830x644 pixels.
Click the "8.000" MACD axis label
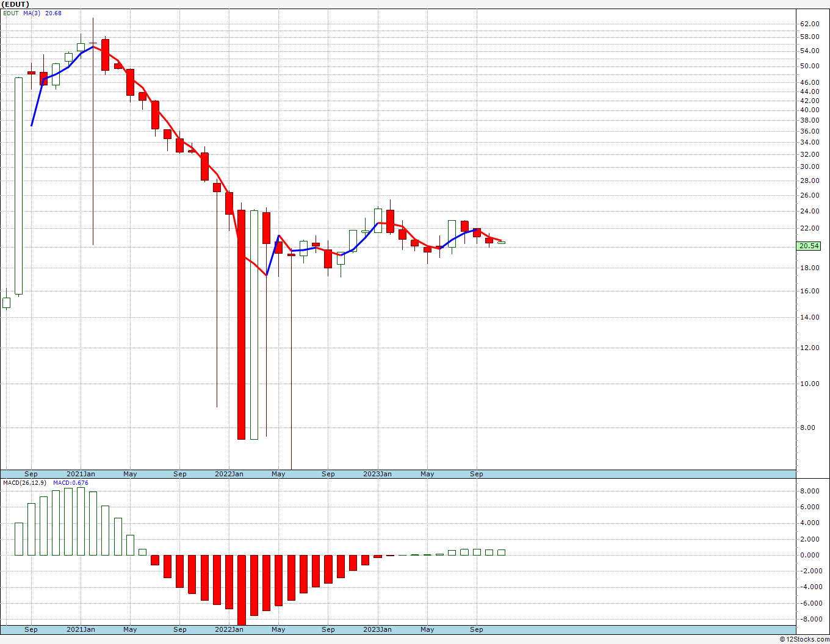[809, 492]
